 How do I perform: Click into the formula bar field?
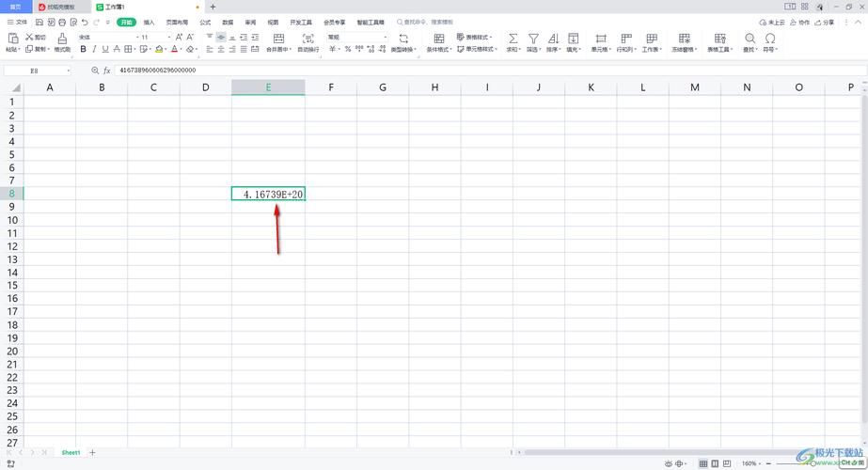coord(489,70)
